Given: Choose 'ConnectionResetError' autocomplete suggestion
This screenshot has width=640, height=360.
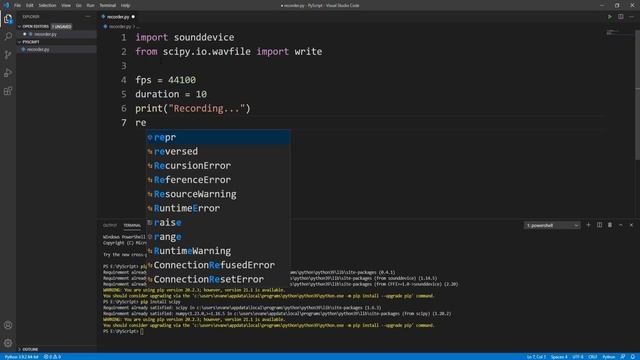Looking at the screenshot, I should tap(218, 280).
